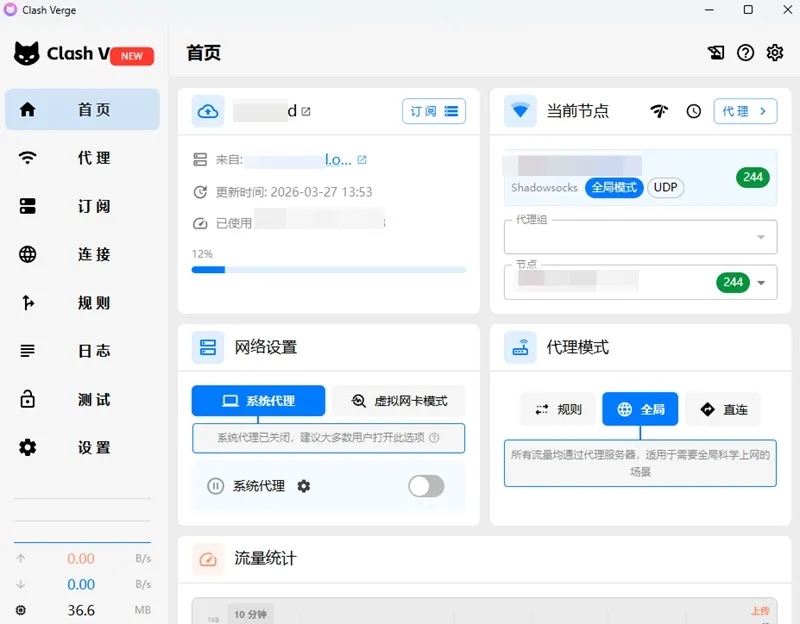Open the 订阅 menu on the profile card
This screenshot has height=624, width=800.
point(434,111)
